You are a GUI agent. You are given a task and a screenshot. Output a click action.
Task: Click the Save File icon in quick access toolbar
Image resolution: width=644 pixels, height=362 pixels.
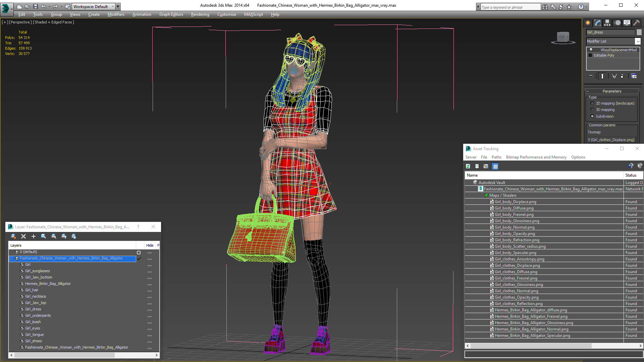36,6
